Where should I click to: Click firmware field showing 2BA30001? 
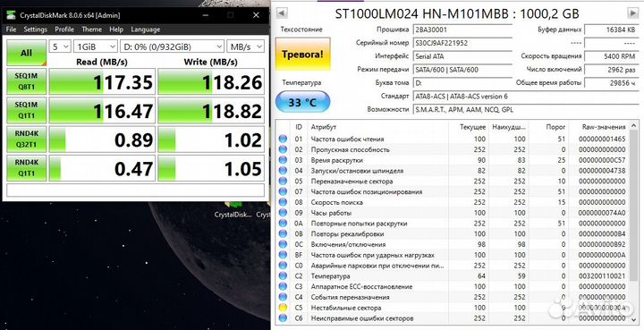(x=462, y=30)
